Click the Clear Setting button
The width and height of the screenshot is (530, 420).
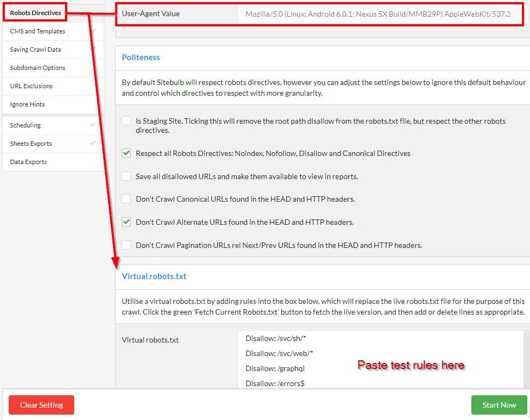[41, 405]
